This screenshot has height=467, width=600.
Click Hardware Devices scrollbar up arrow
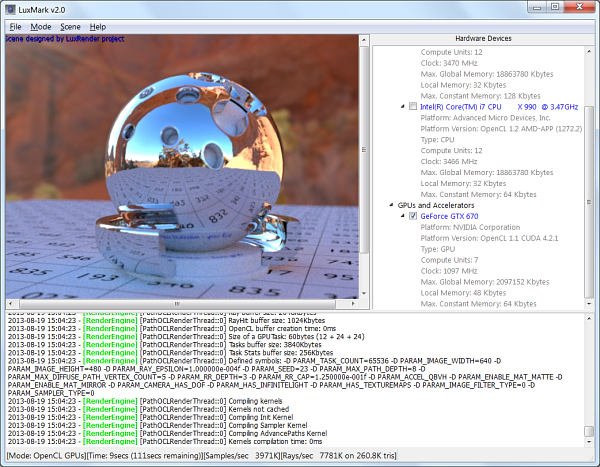(x=589, y=51)
